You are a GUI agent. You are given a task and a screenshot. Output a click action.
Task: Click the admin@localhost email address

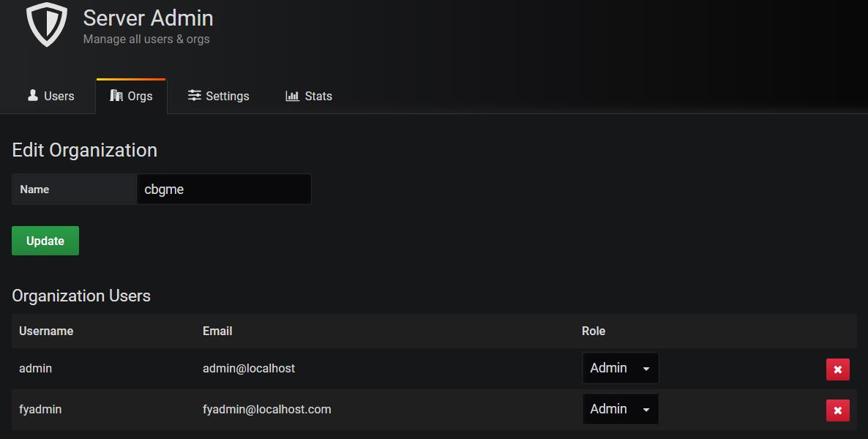click(249, 368)
